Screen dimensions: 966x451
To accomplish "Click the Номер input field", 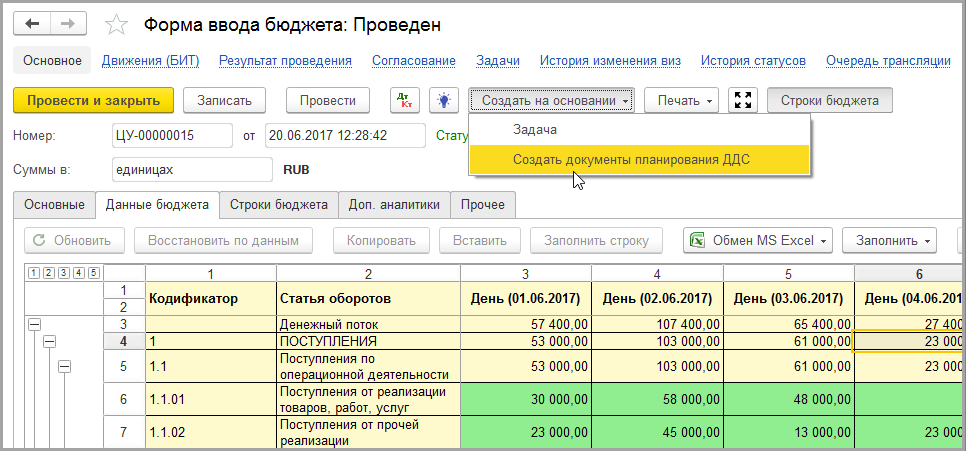I will [x=173, y=135].
